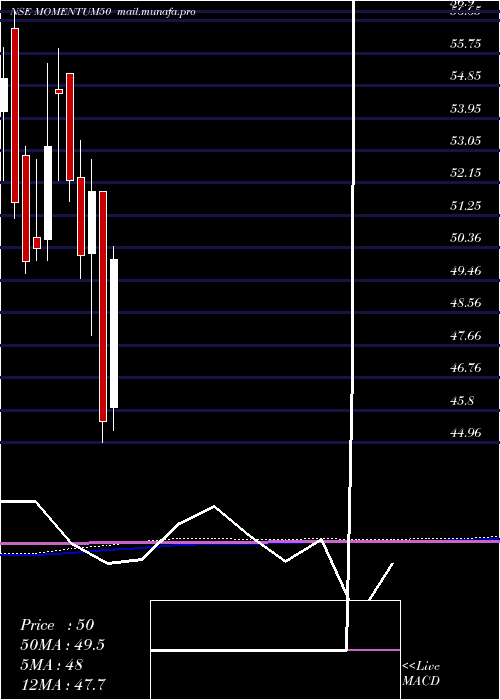The image size is (500, 700).
Task: Click the '12MA : 47.7' readout
Action: (x=62, y=684)
